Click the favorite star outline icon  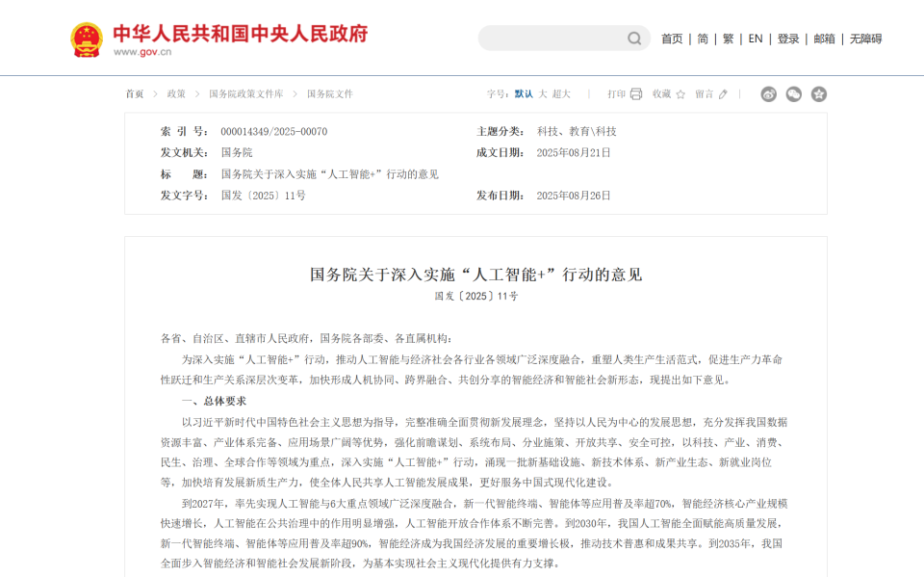click(680, 94)
